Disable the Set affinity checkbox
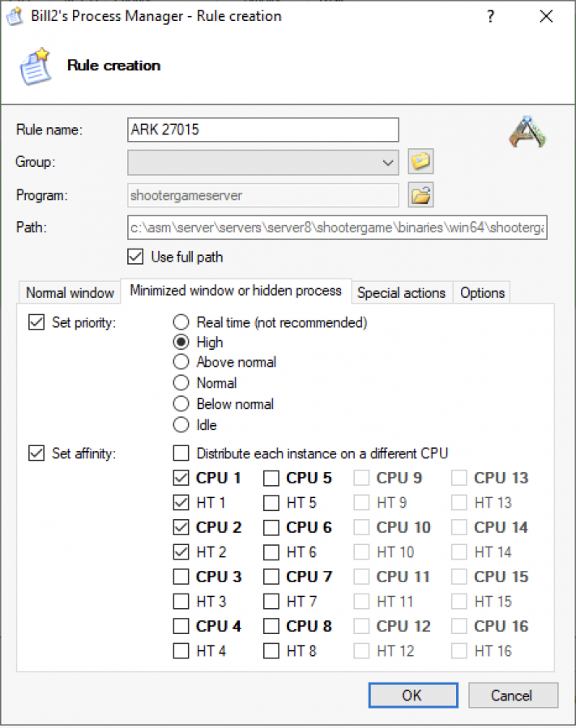This screenshot has height=728, width=576. (36, 453)
